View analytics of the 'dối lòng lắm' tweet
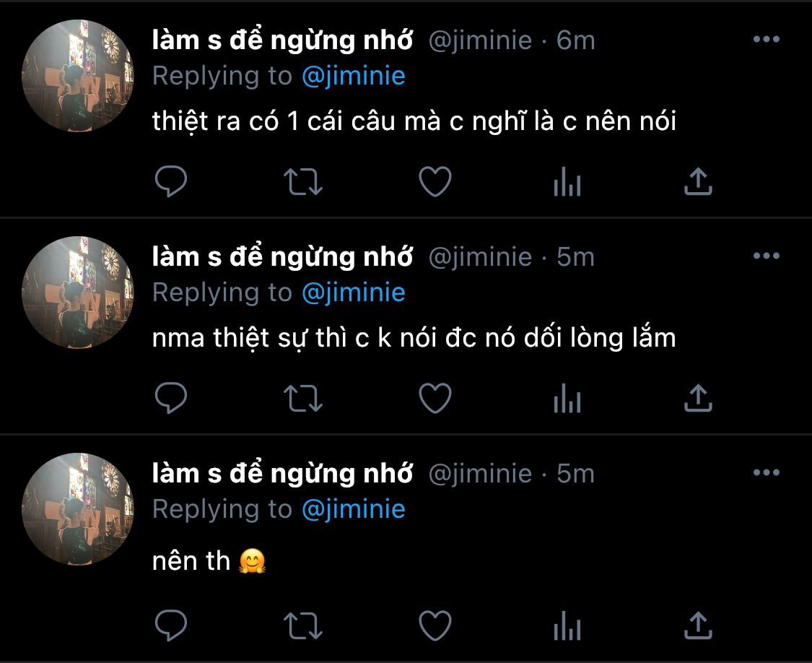This screenshot has height=663, width=812. click(567, 399)
